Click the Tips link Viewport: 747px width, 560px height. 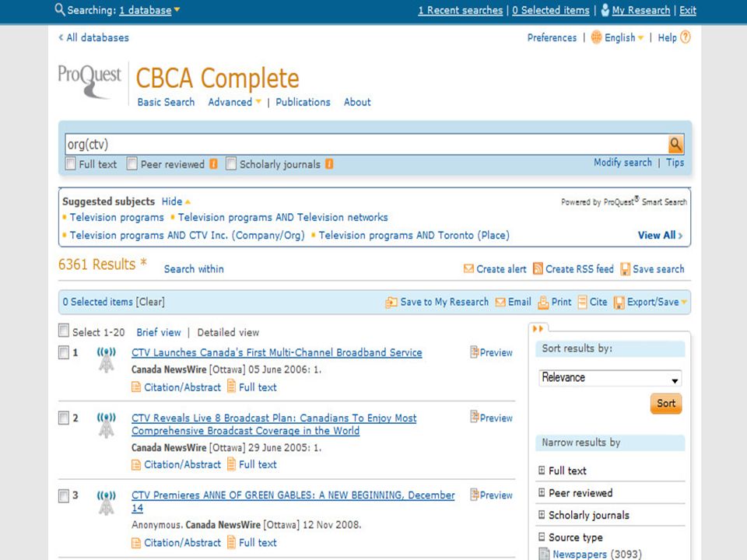coord(675,163)
